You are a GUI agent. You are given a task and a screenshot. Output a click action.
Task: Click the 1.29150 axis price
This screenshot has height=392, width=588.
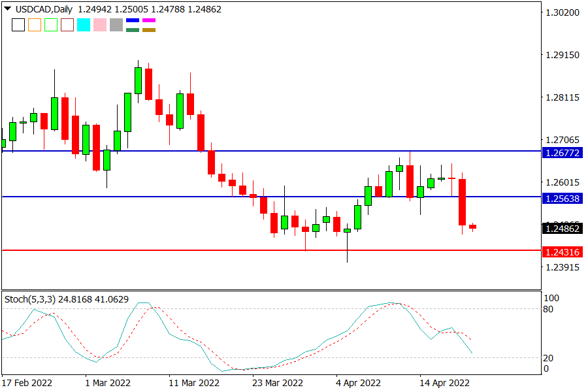(x=563, y=55)
